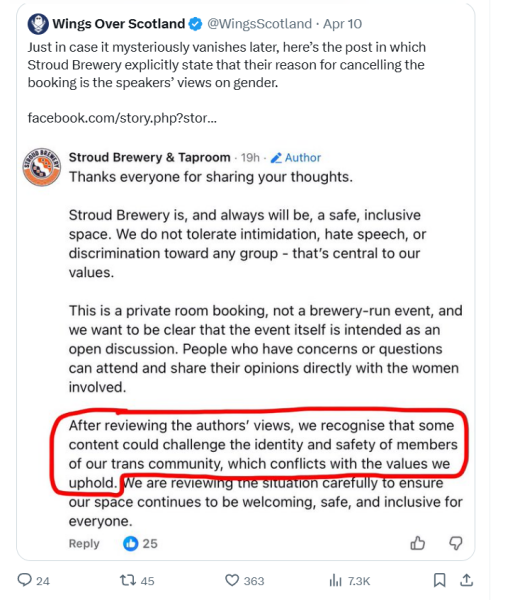Click Stroud Brewery & Taproom name
Image resolution: width=515 pixels, height=600 pixels.
click(x=150, y=157)
